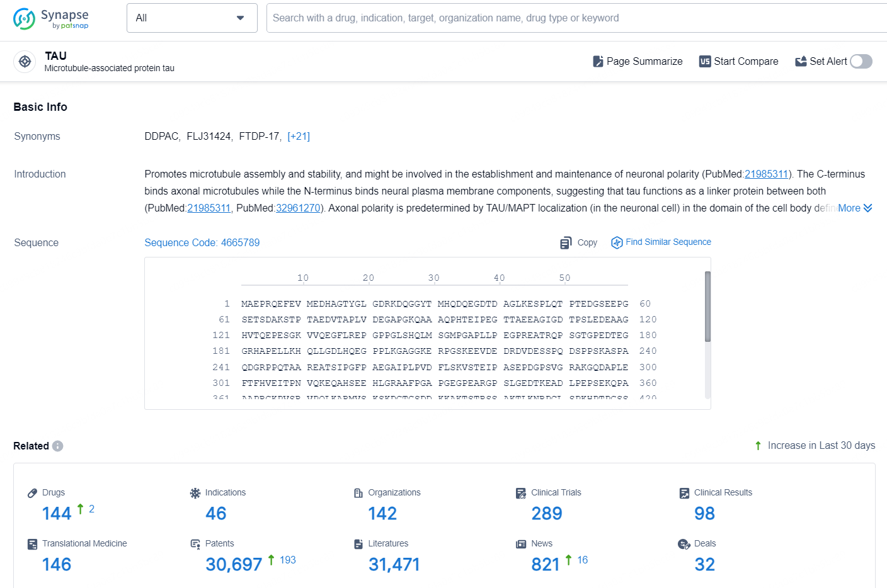Open the Drugs count 144
The width and height of the screenshot is (887, 588).
click(57, 514)
